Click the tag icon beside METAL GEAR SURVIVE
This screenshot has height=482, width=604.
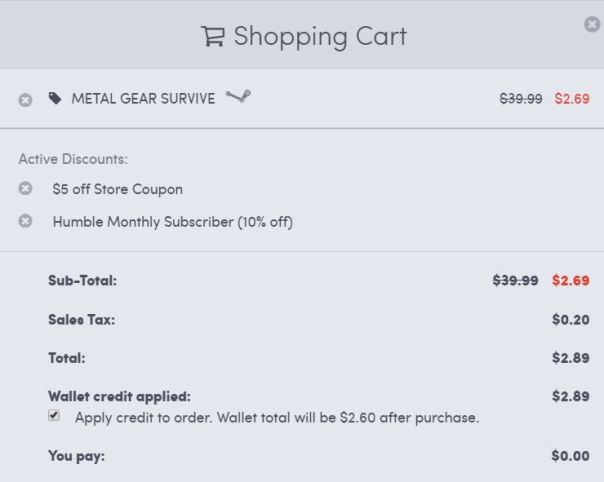55,99
